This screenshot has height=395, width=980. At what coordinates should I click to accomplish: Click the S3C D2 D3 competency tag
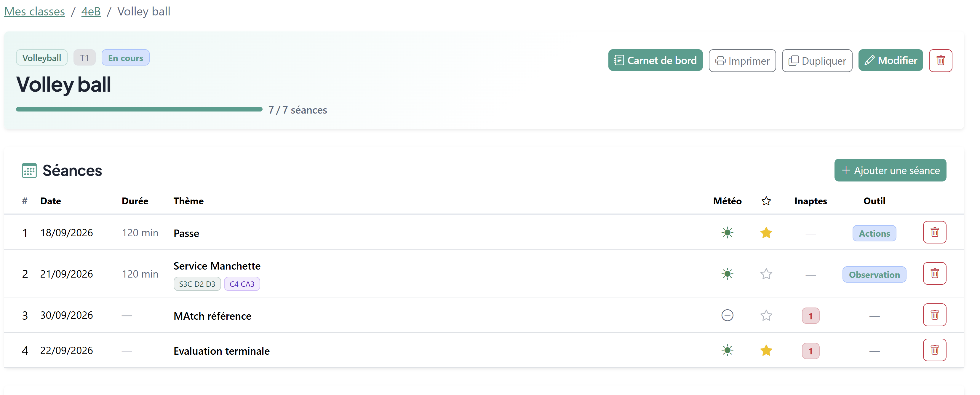point(197,284)
